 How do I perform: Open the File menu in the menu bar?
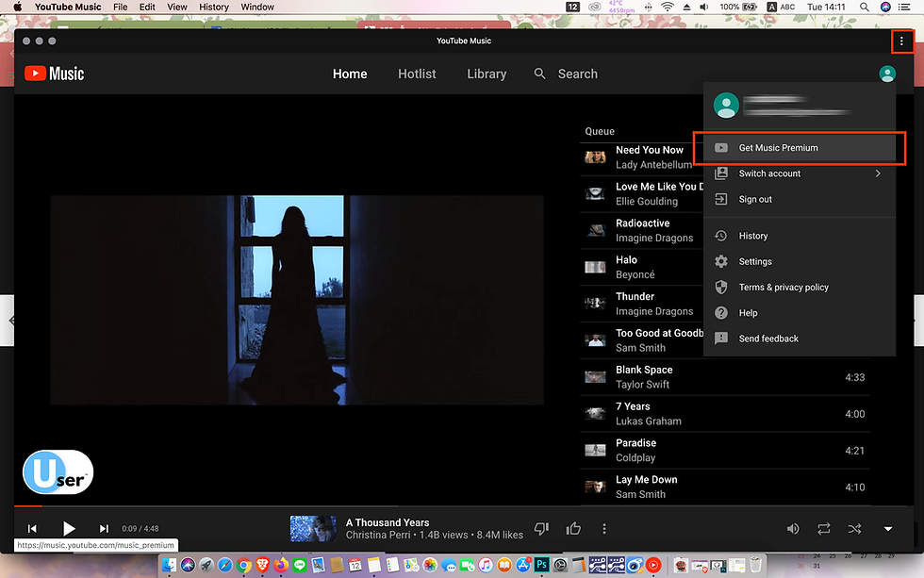pos(121,7)
